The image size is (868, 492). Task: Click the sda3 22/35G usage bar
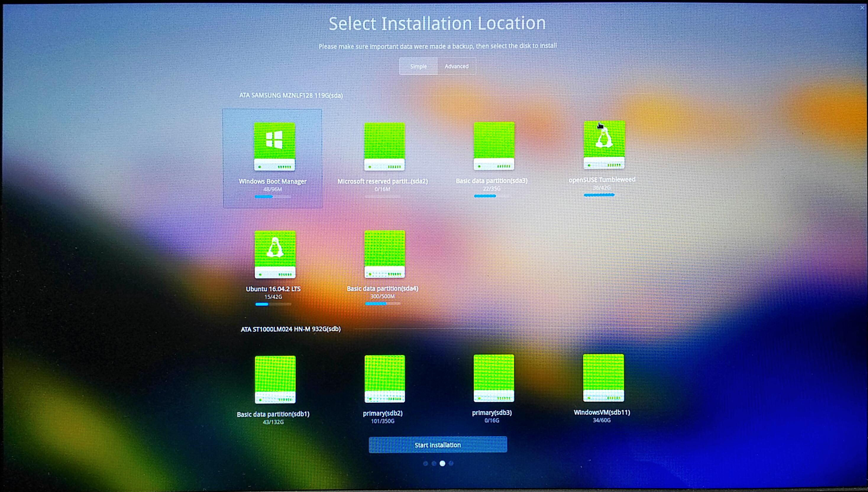(492, 196)
